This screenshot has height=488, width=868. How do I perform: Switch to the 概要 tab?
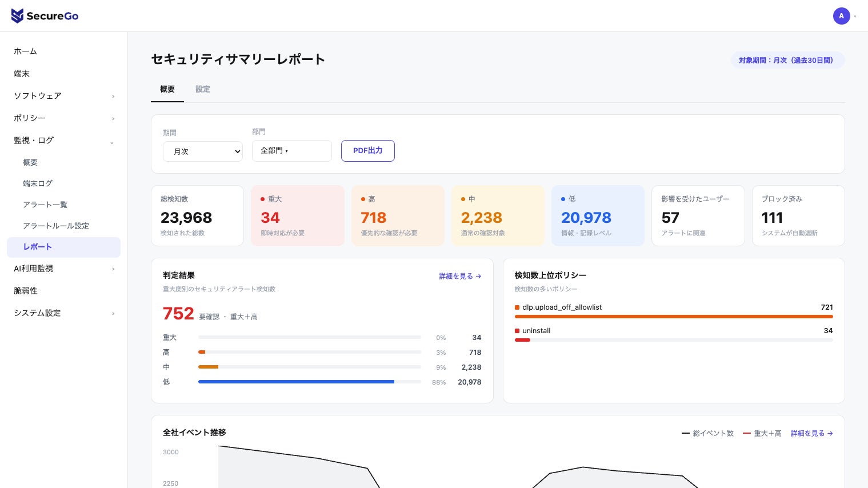(167, 89)
